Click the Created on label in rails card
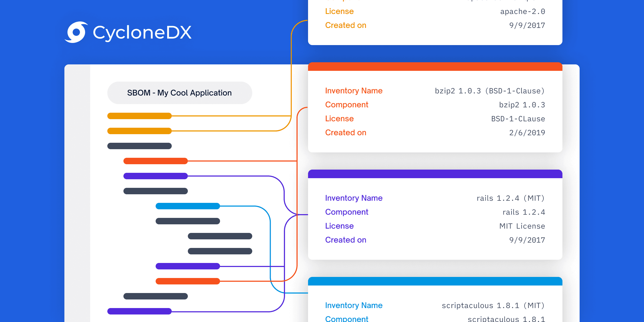This screenshot has height=322, width=644. pyautogui.click(x=346, y=240)
